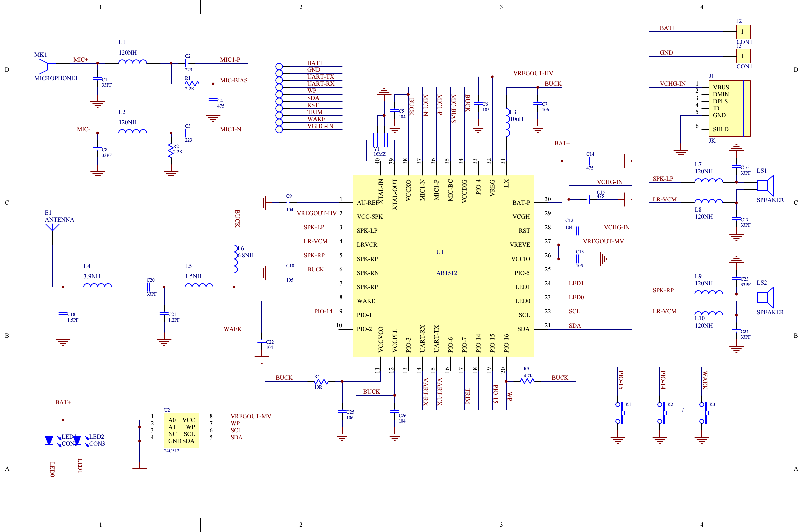Screen dimensions: 803x532
Task: Select inductor L3 10uH coil
Action: click(508, 122)
